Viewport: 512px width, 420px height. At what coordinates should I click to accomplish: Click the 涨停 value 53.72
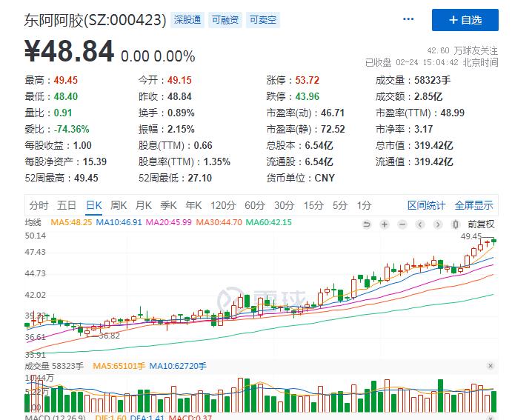click(x=307, y=80)
